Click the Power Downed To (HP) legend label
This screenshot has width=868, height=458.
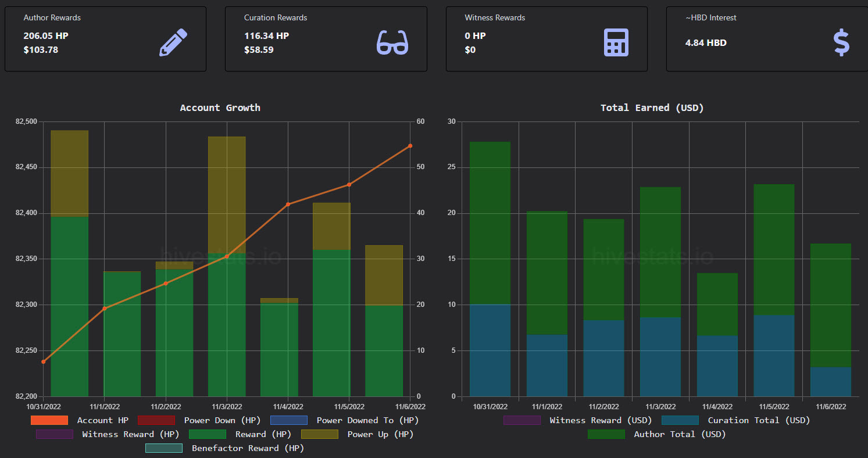[367, 420]
